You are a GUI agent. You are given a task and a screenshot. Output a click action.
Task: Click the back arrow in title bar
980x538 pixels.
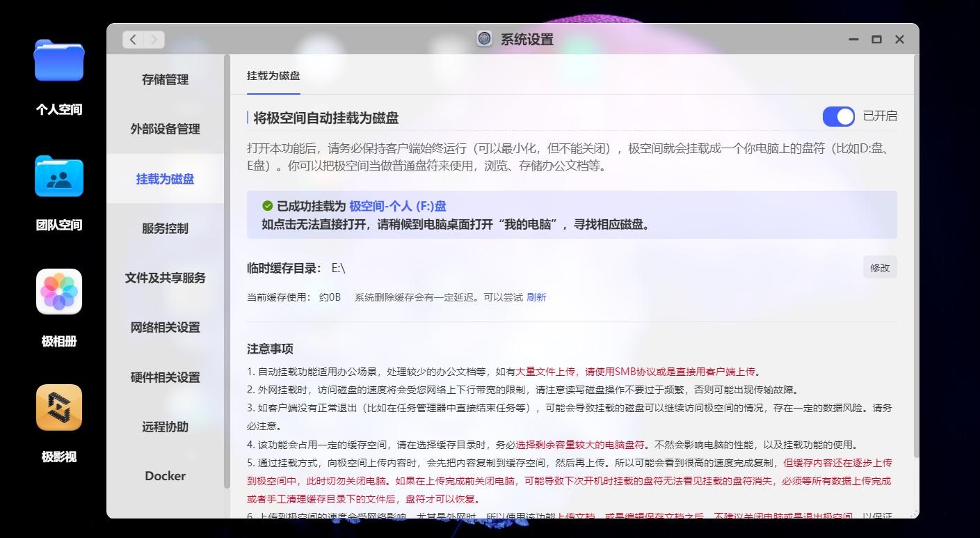point(133,40)
